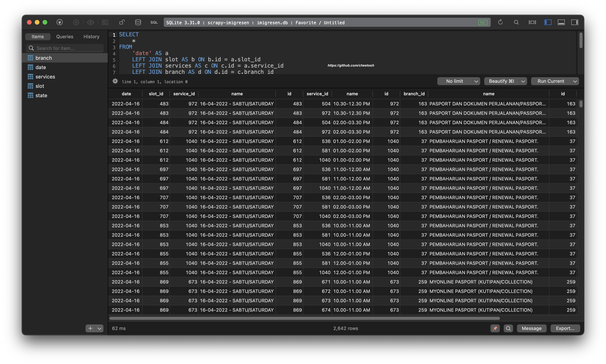The width and height of the screenshot is (606, 364).
Task: Click the tab overview columns icon
Action: click(x=532, y=22)
